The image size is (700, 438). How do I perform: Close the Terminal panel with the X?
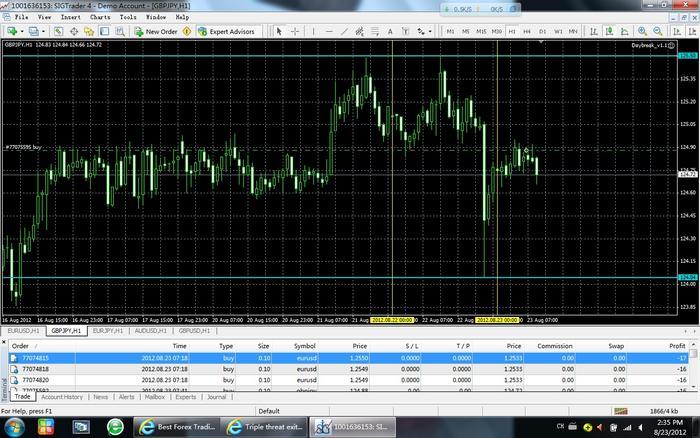pos(4,342)
